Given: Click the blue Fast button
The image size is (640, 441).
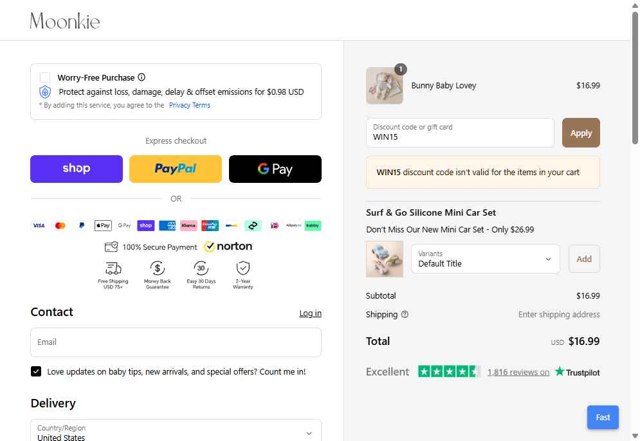Looking at the screenshot, I should click(603, 417).
